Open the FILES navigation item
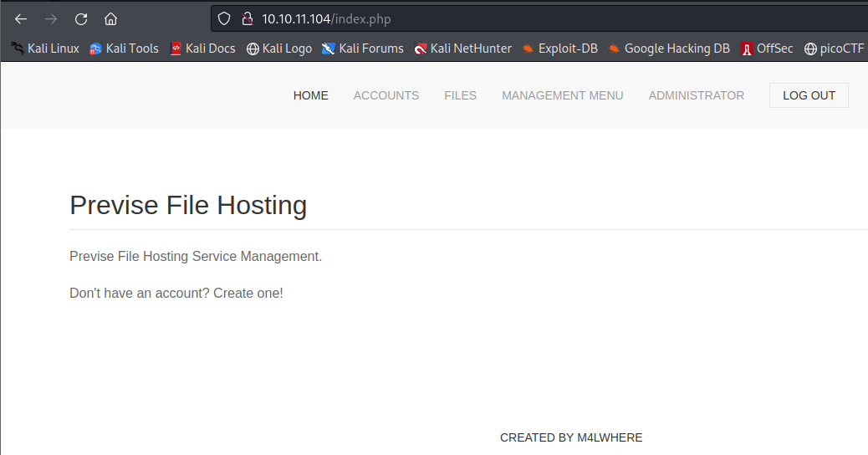Screen dimensions: 868x455 pos(460,95)
